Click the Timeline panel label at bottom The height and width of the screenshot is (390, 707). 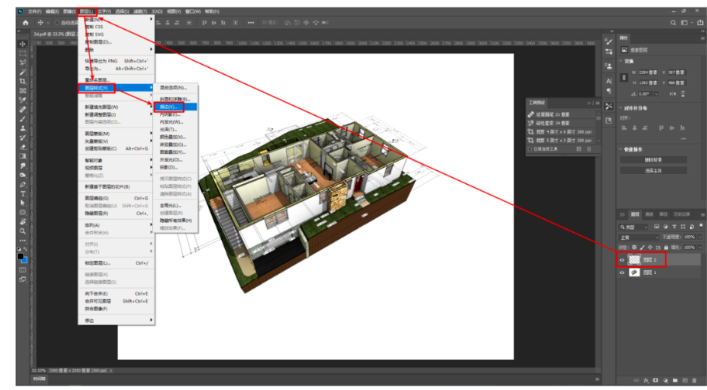pos(40,379)
